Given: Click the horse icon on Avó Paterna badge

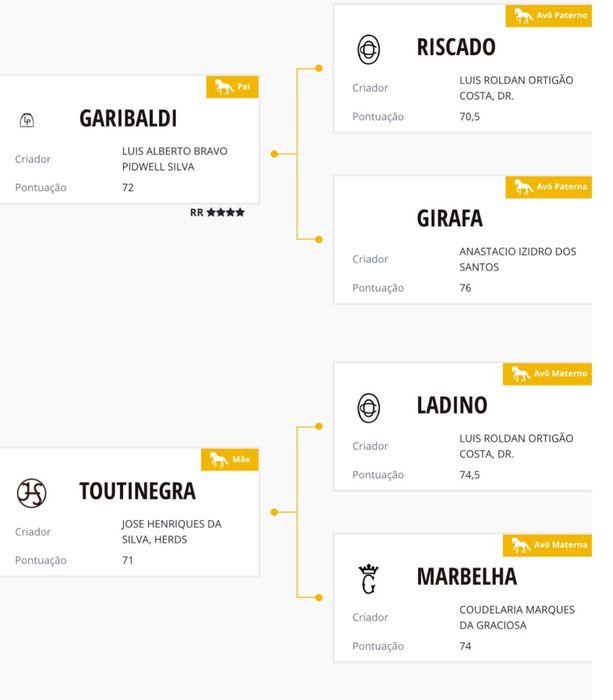Looking at the screenshot, I should (523, 187).
